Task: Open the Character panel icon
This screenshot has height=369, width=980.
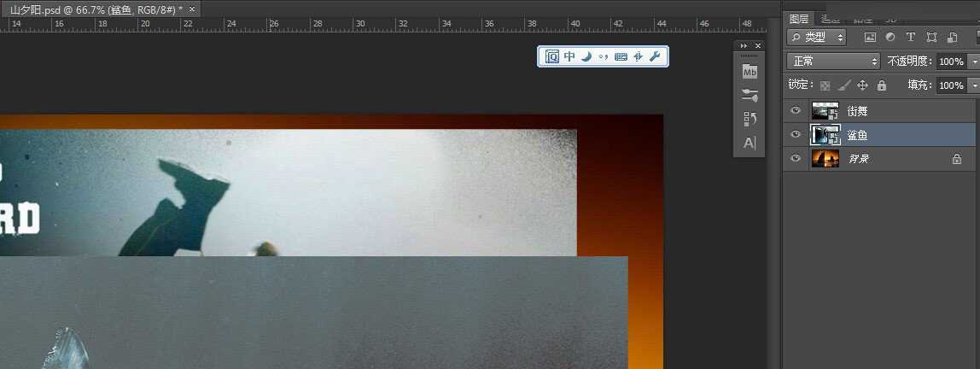Action: point(750,143)
